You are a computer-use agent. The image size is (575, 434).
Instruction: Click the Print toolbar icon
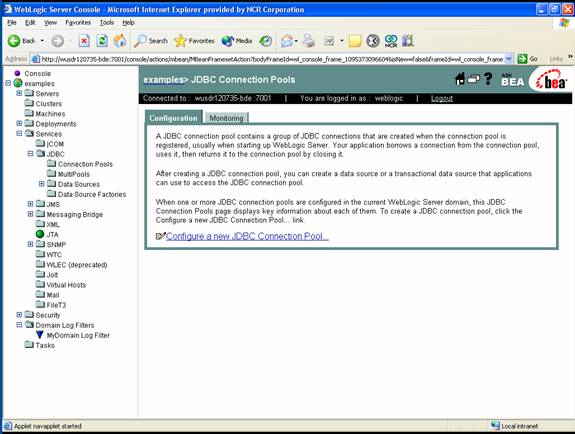309,41
